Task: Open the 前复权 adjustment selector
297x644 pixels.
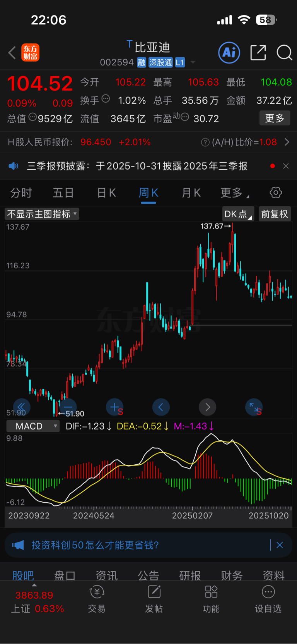Action: (x=274, y=214)
